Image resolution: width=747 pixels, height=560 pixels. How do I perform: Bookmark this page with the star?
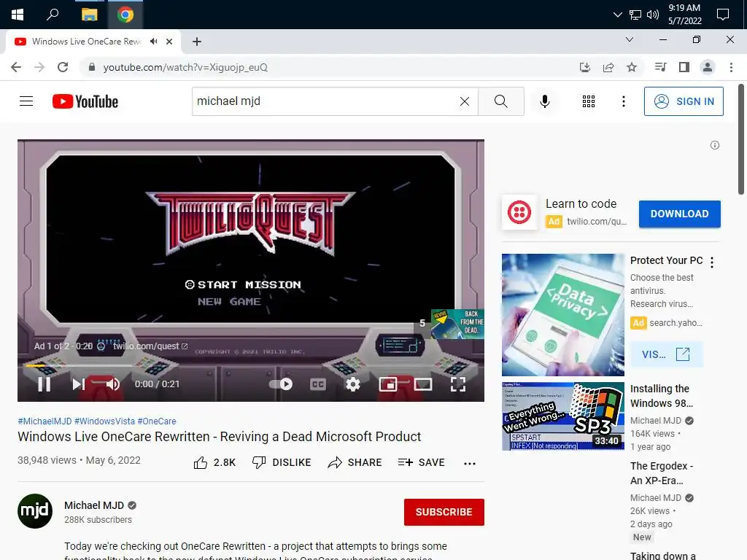[632, 67]
